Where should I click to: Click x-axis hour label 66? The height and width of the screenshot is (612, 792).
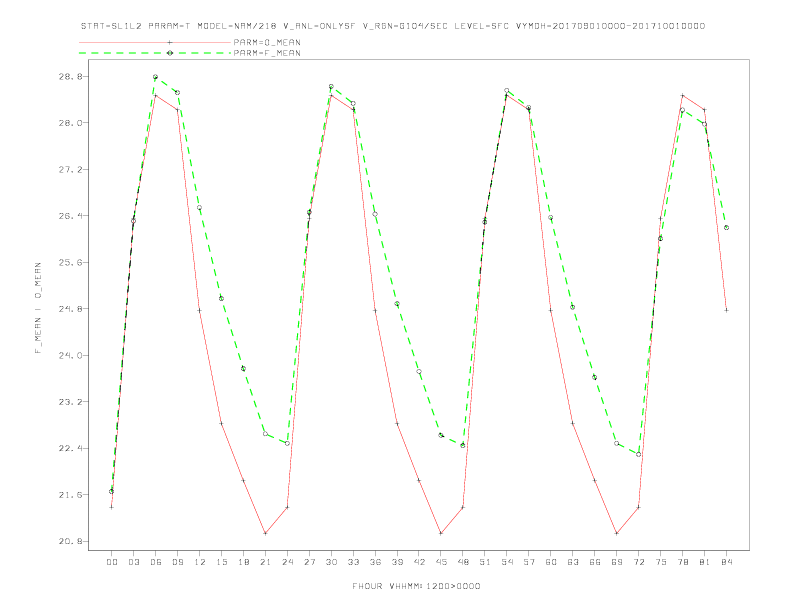coord(595,562)
